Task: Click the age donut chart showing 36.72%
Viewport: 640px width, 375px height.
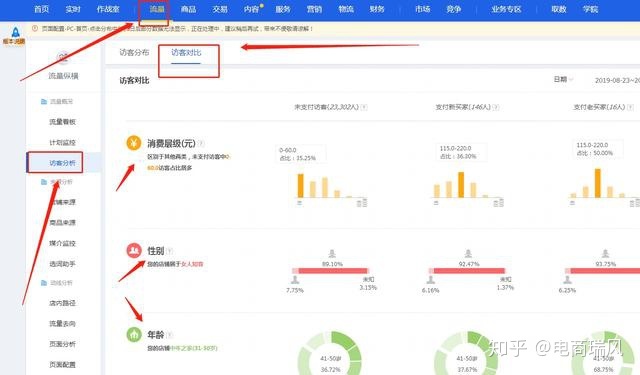Action: tap(330, 353)
